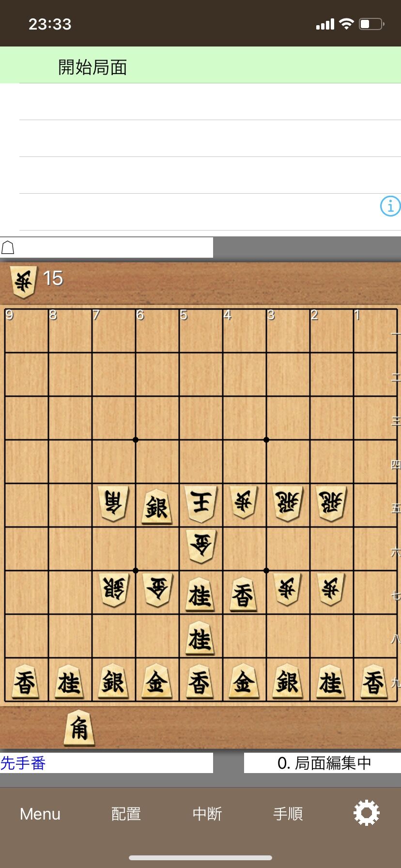Select the empty square at file 5 rank 1

point(201,331)
